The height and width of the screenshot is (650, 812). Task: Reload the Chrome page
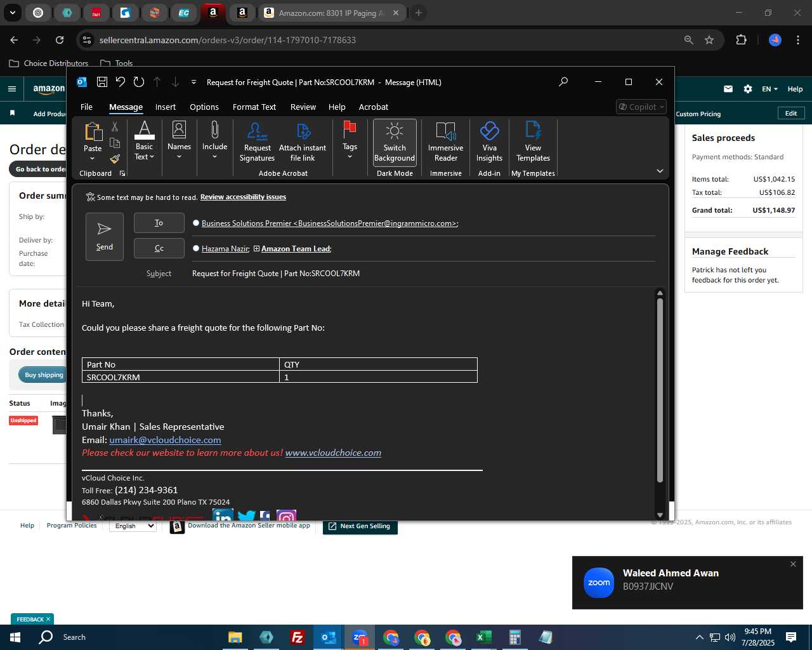pyautogui.click(x=60, y=40)
